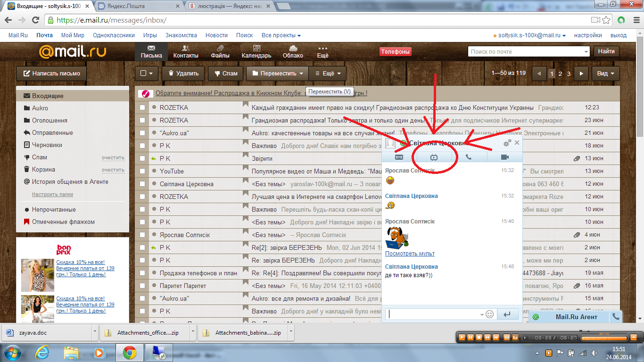Mark selected as Спам with toolbar button
Viewport: 644px width, 362px height.
[225, 74]
